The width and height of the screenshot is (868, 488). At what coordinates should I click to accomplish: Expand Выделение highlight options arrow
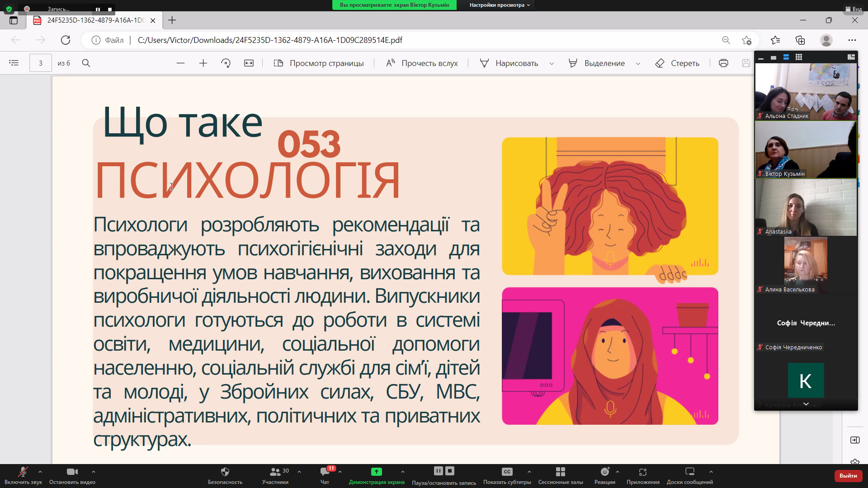638,64
